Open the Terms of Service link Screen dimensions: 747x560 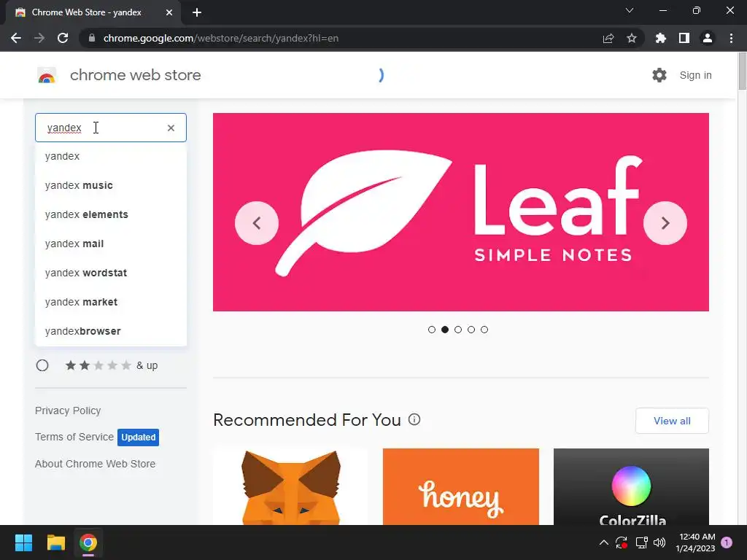click(x=74, y=437)
